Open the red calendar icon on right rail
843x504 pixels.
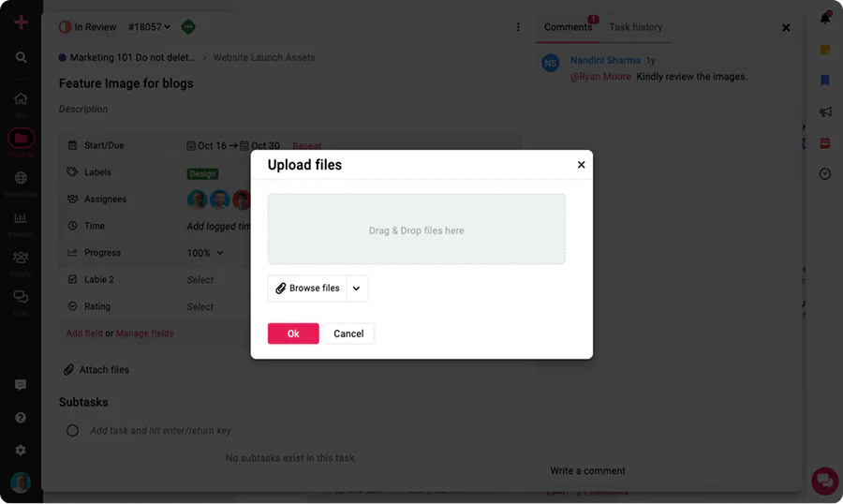pos(825,143)
